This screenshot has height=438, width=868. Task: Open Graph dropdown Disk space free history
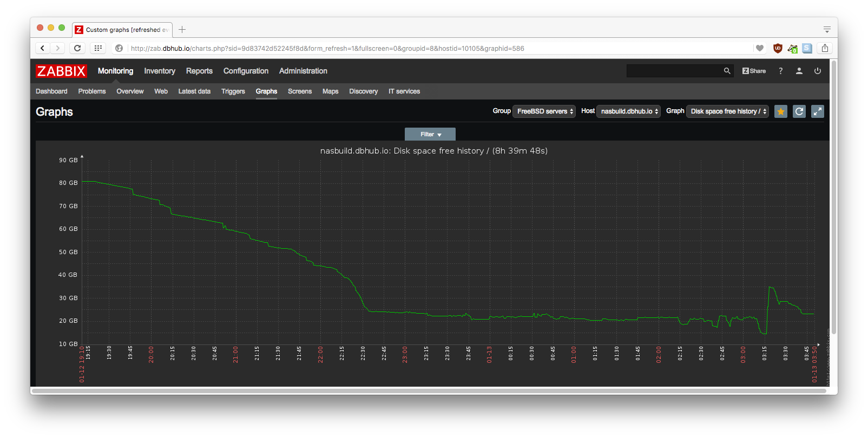pyautogui.click(x=727, y=111)
